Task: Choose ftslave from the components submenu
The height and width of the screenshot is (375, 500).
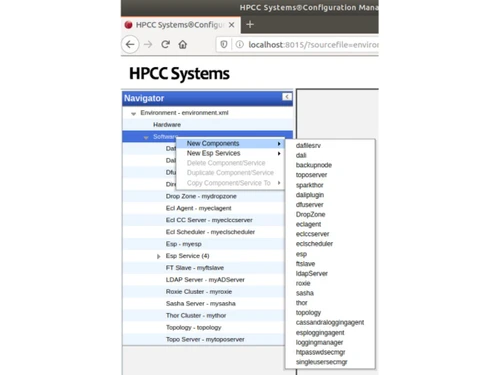Action: (x=305, y=264)
